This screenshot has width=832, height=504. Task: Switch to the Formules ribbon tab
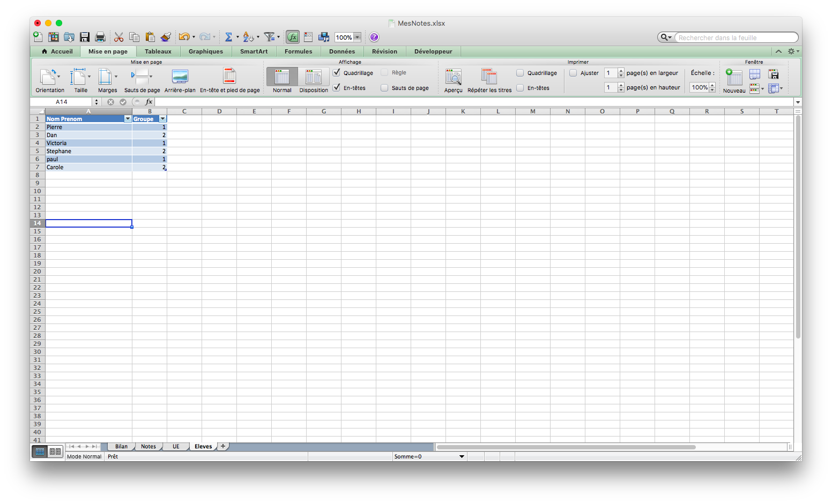click(298, 51)
